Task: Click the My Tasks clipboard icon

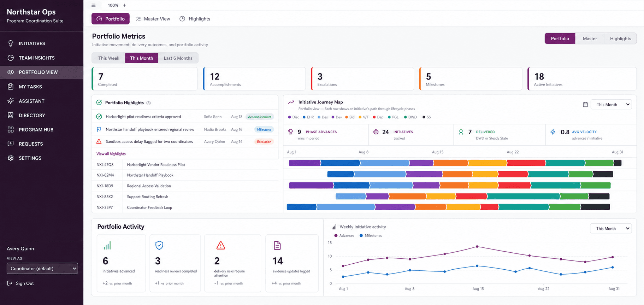Action: click(11, 87)
